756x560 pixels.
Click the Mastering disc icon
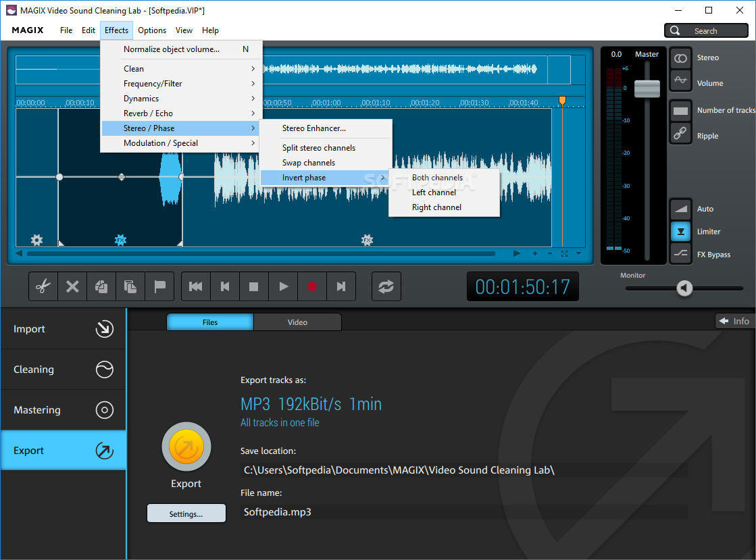(x=104, y=409)
